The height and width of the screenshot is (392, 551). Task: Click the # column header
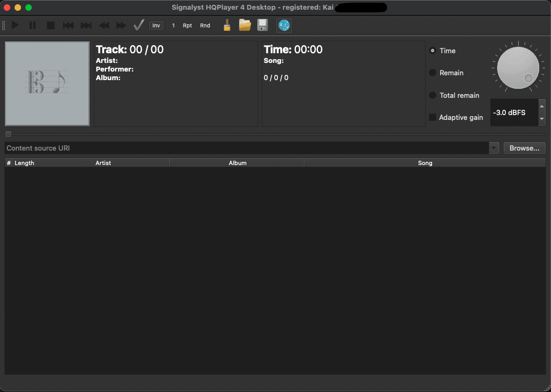tap(9, 163)
